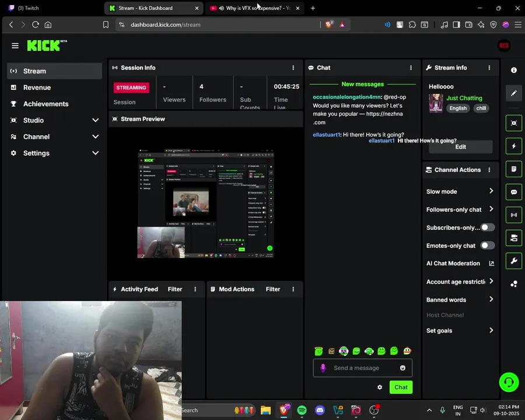Viewport: 525px width, 420px height.
Task: Open Activity Feed three-dot menu
Action: click(195, 289)
